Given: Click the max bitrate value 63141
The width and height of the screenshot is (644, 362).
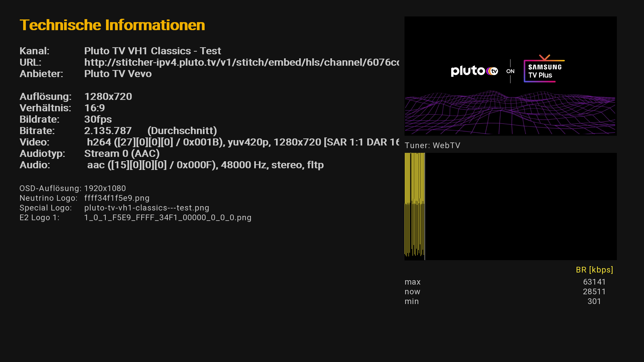Looking at the screenshot, I should (594, 282).
